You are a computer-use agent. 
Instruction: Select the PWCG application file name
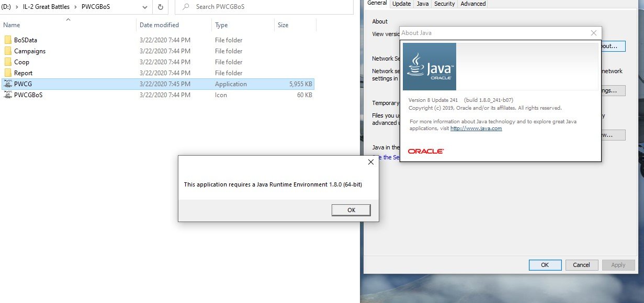pos(23,84)
